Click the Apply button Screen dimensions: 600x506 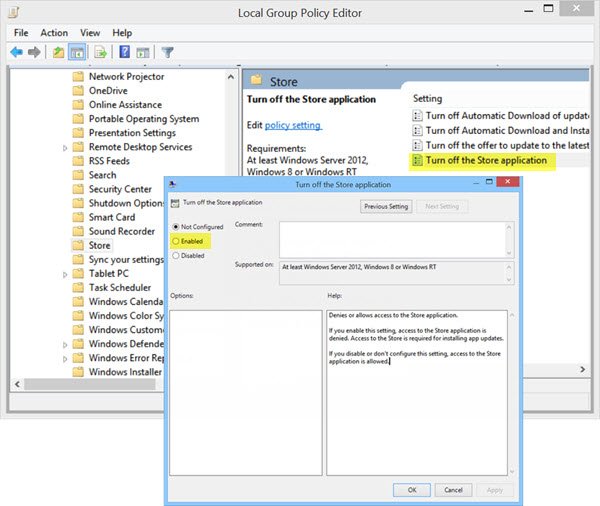[x=495, y=490]
